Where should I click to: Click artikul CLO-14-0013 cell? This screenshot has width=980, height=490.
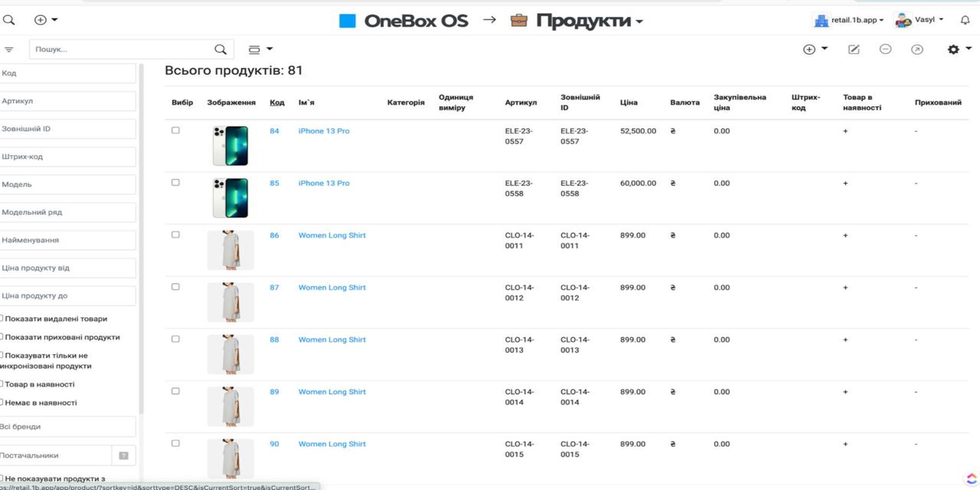519,345
